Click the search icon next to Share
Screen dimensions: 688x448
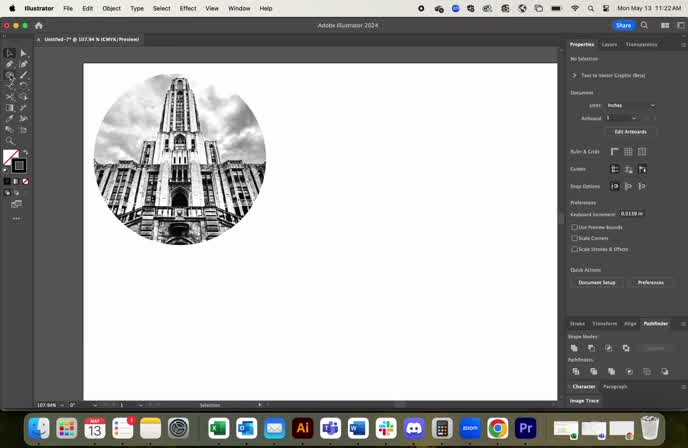pyautogui.click(x=644, y=25)
